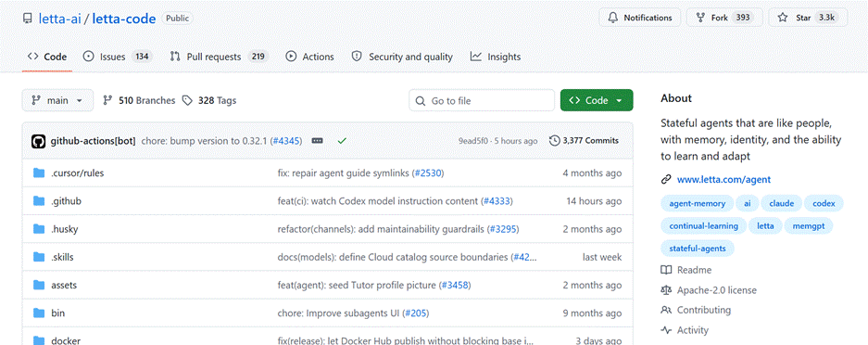
Task: Click the github-actions bot avatar
Action: coord(38,141)
